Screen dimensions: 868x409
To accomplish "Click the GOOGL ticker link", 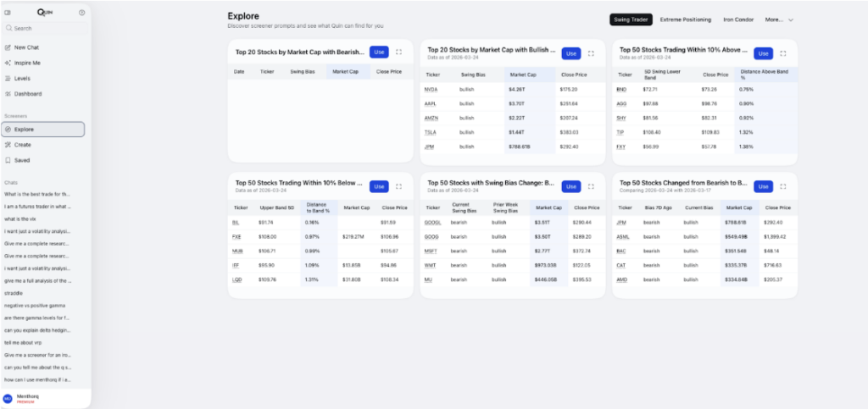I will coord(433,222).
